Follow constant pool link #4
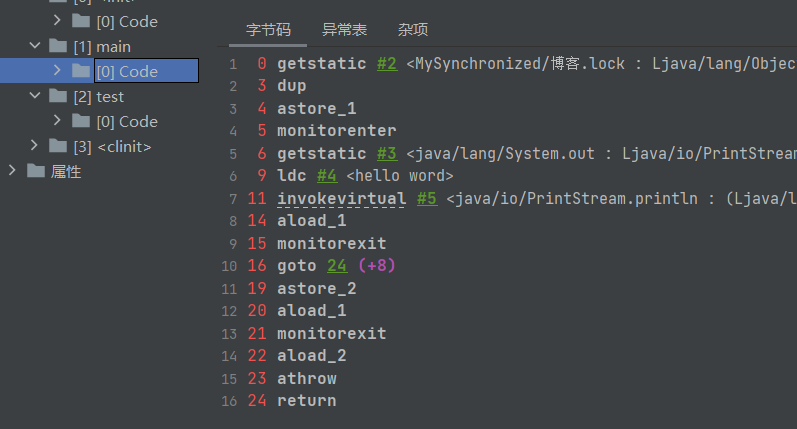The width and height of the screenshot is (797, 429). coord(327,176)
